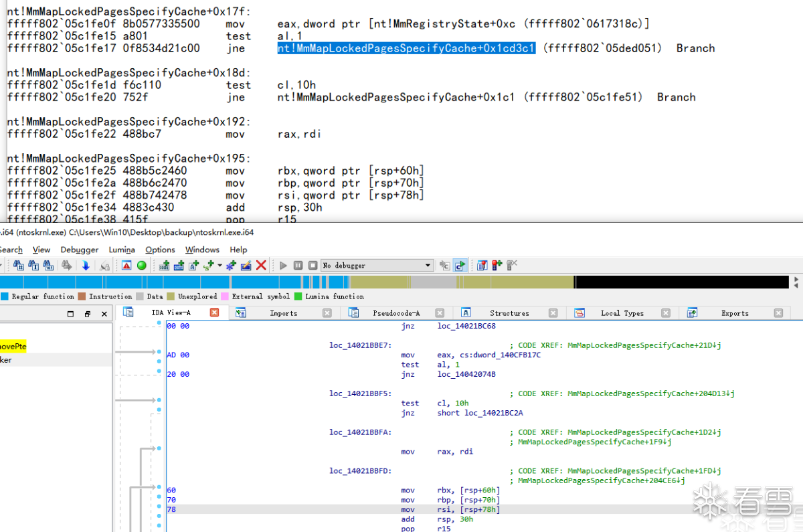This screenshot has width=803, height=532.
Task: Switch to the Imports tab
Action: (284, 313)
